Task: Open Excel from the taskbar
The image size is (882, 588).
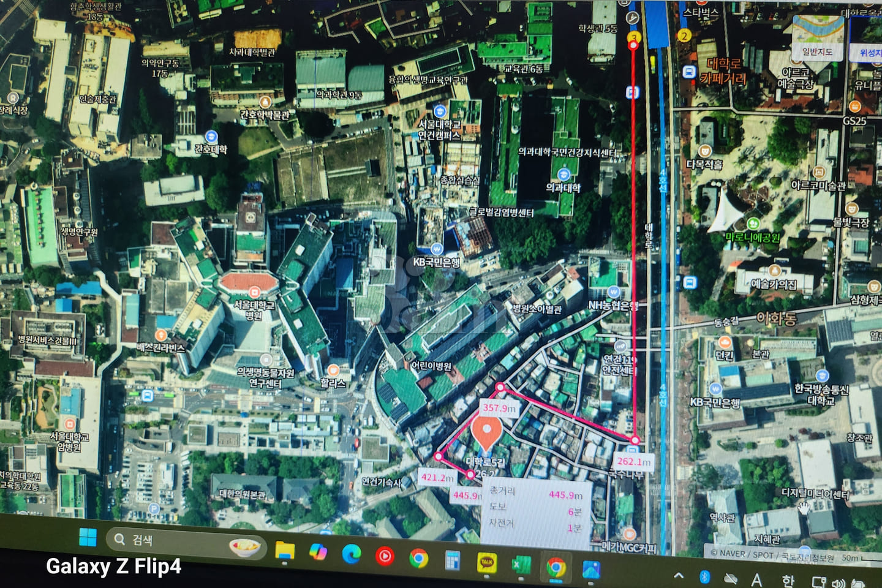Action: click(521, 564)
